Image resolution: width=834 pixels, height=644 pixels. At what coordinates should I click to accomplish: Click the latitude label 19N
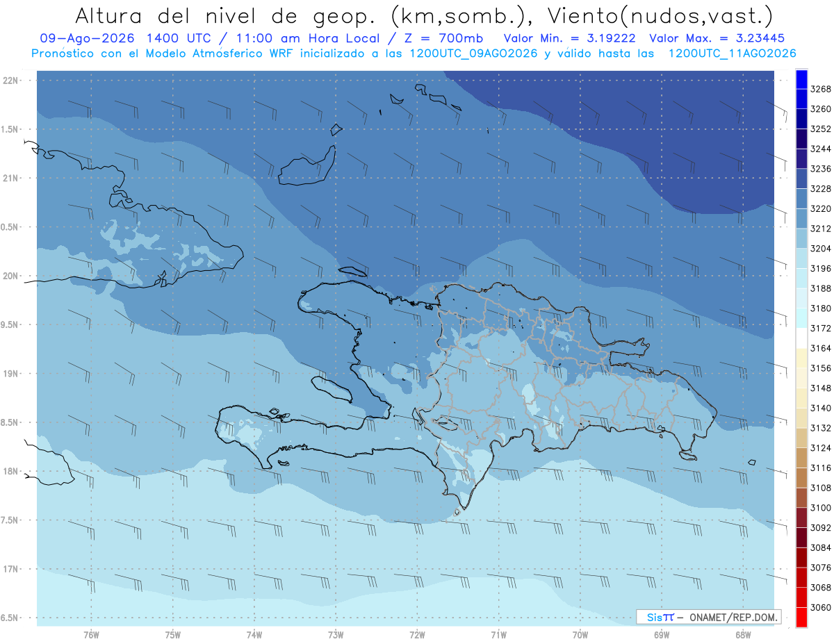pos(11,374)
